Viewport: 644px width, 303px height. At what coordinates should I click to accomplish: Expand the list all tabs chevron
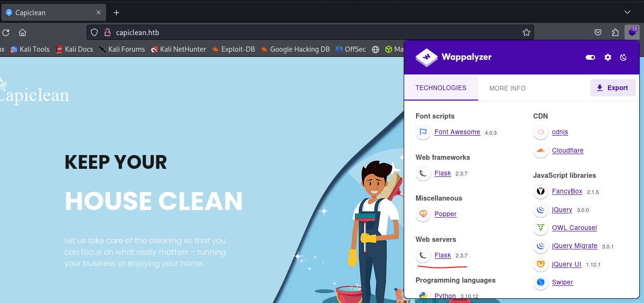pos(627,12)
